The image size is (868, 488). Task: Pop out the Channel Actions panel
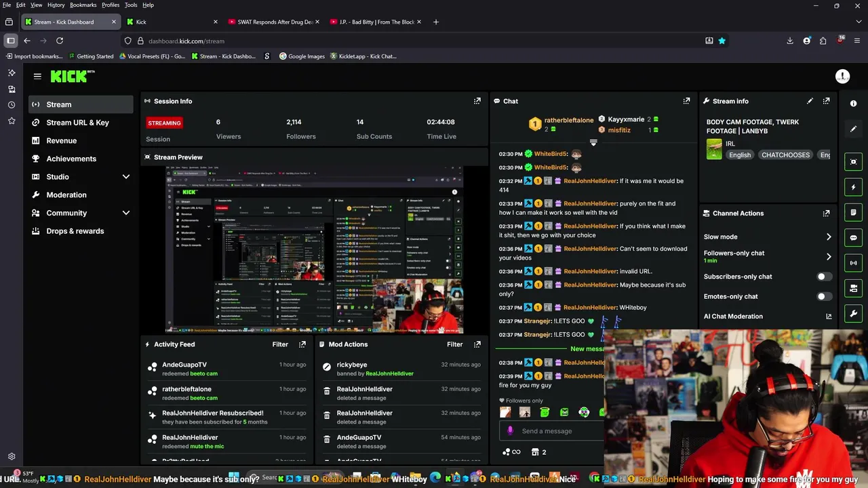[826, 213]
